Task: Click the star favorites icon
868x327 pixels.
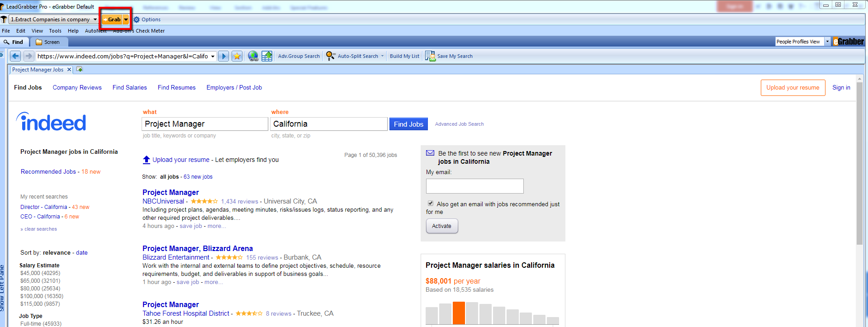Action: [237, 56]
